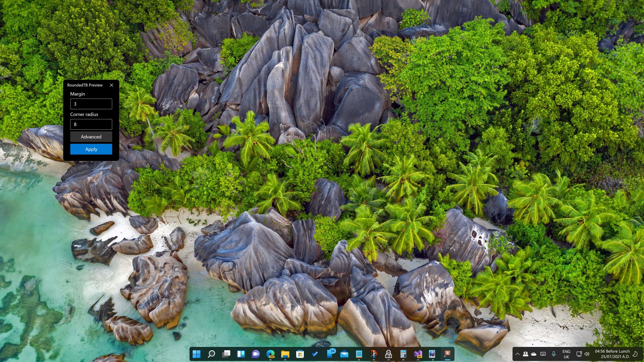Toggle Focus assist moon icon

(635, 354)
